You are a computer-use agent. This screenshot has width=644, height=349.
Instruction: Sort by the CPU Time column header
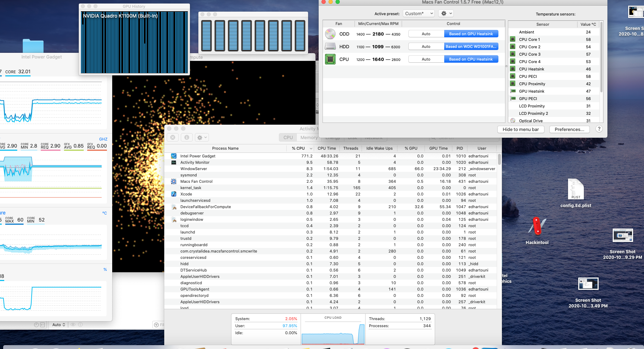[327, 148]
